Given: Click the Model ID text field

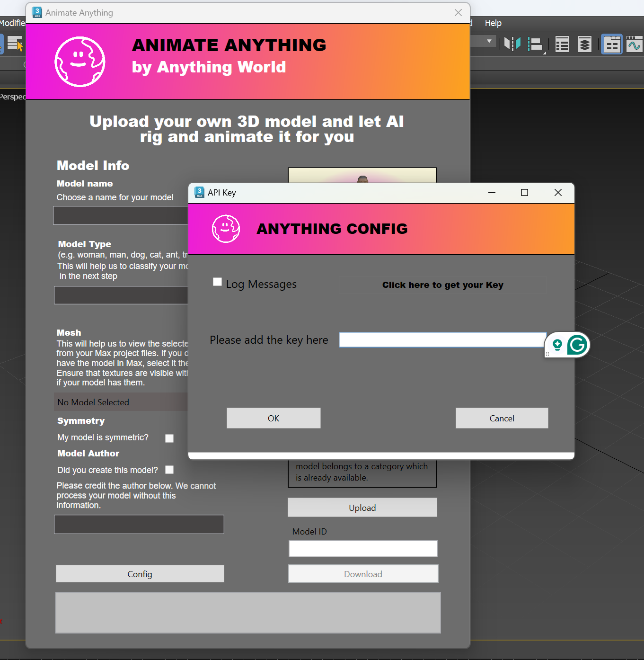Looking at the screenshot, I should (x=363, y=549).
